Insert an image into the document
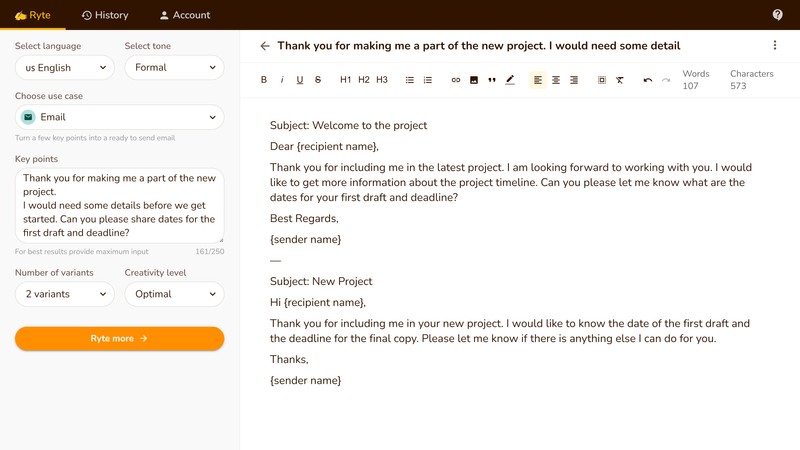Screen dimensions: 800x450 point(474,80)
